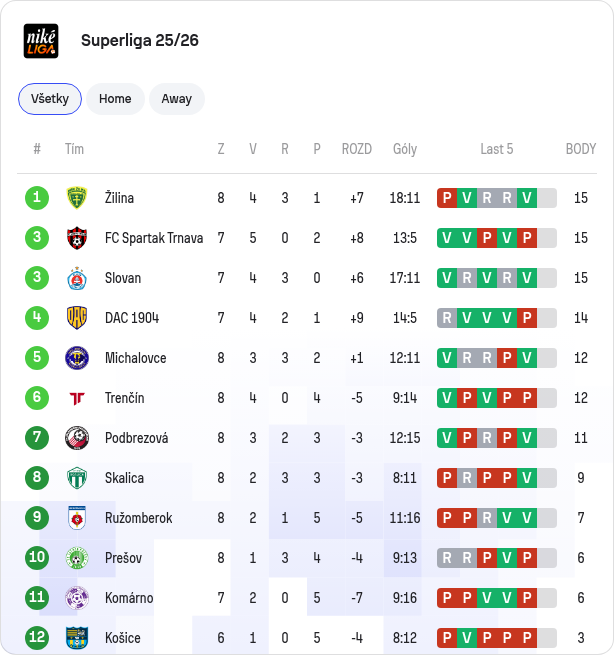Click Žilina's first red P result badge
Viewport: 614px width, 655px height.
coord(447,198)
